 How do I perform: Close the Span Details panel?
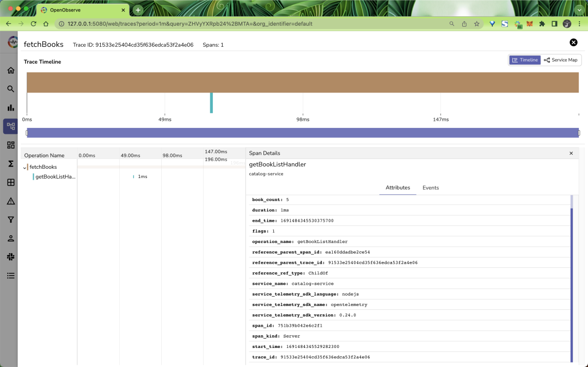pos(571,153)
